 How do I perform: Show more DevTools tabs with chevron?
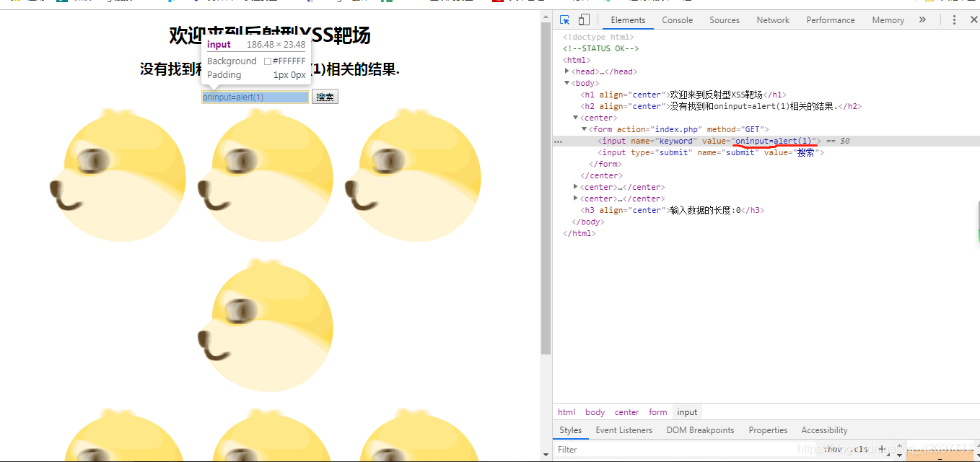[922, 20]
